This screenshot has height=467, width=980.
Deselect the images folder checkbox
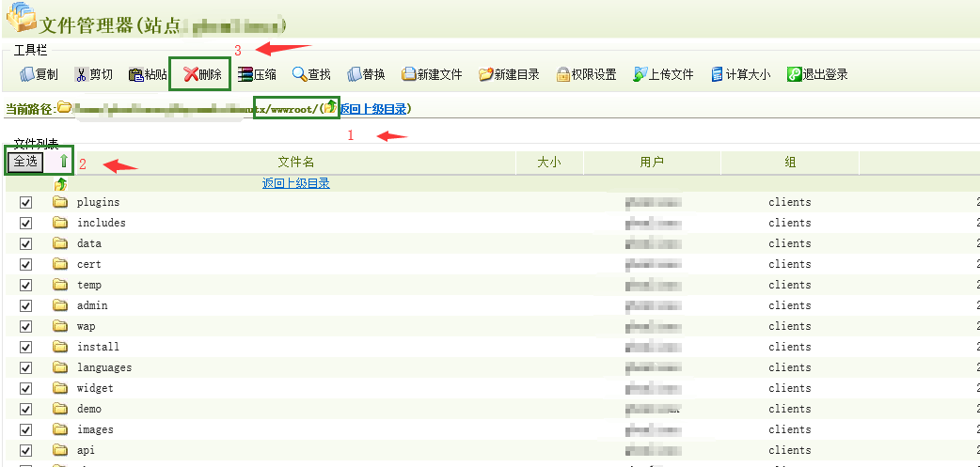tap(26, 429)
